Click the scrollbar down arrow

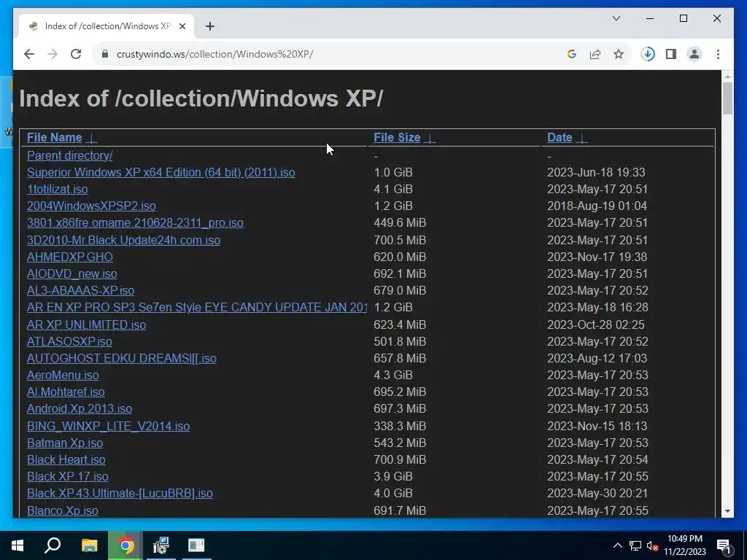(x=727, y=511)
